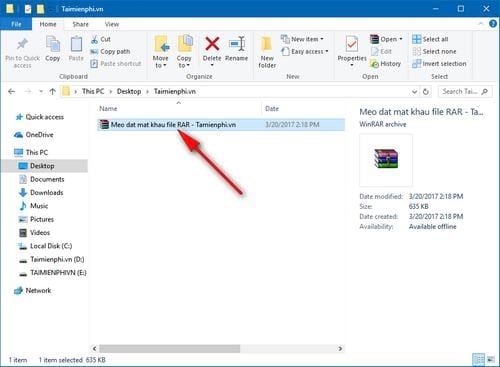Click the WinRAR archive preview thumbnail
Viewport: 500px width, 367px height.
[386, 160]
